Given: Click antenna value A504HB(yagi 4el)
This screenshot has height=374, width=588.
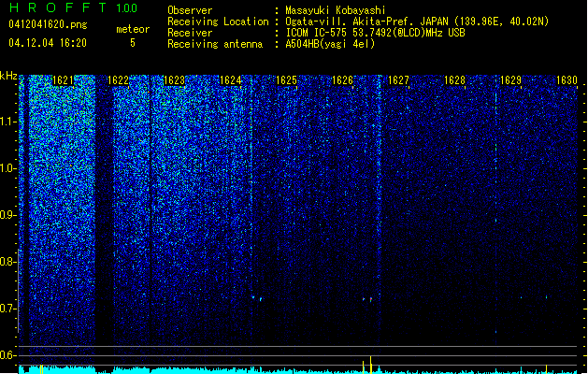Looking at the screenshot, I should click(330, 44).
